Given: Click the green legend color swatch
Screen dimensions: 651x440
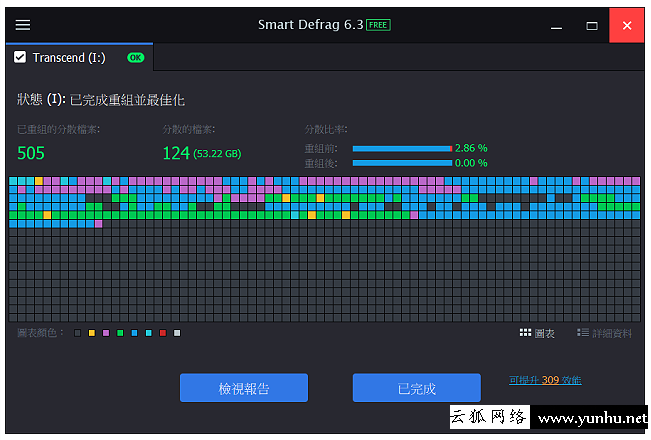Looking at the screenshot, I should (x=120, y=333).
